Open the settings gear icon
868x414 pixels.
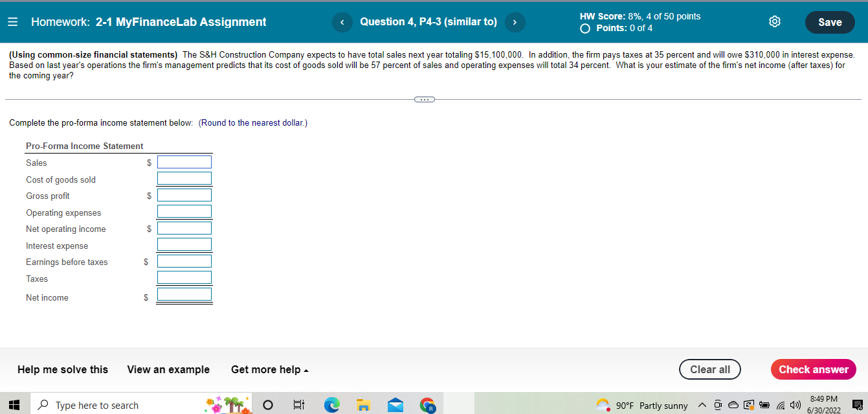775,21
